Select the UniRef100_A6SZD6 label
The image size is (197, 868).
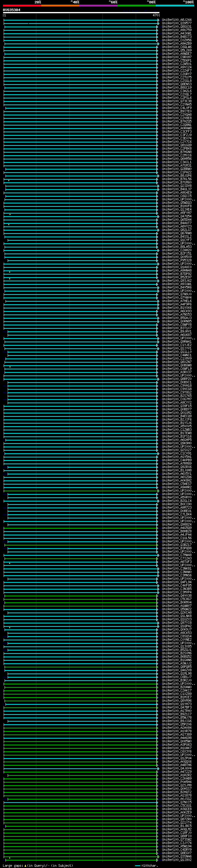176,477
